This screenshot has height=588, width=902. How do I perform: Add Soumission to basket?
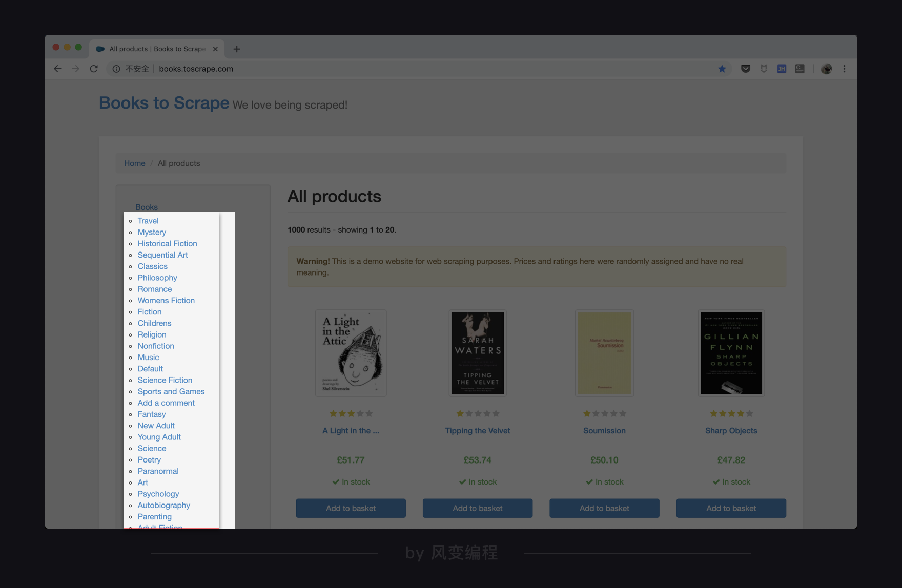(x=604, y=508)
